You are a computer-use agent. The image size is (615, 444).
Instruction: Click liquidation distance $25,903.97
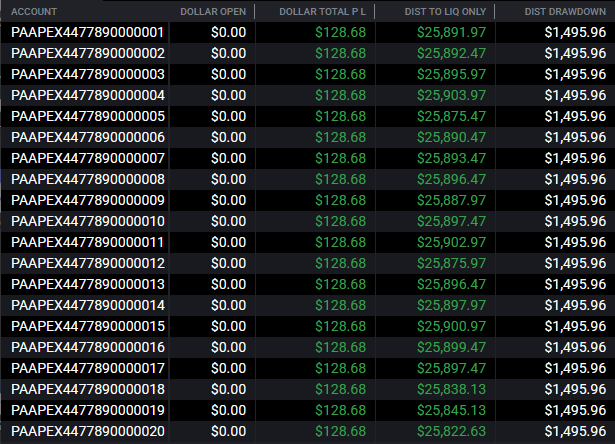coord(451,95)
